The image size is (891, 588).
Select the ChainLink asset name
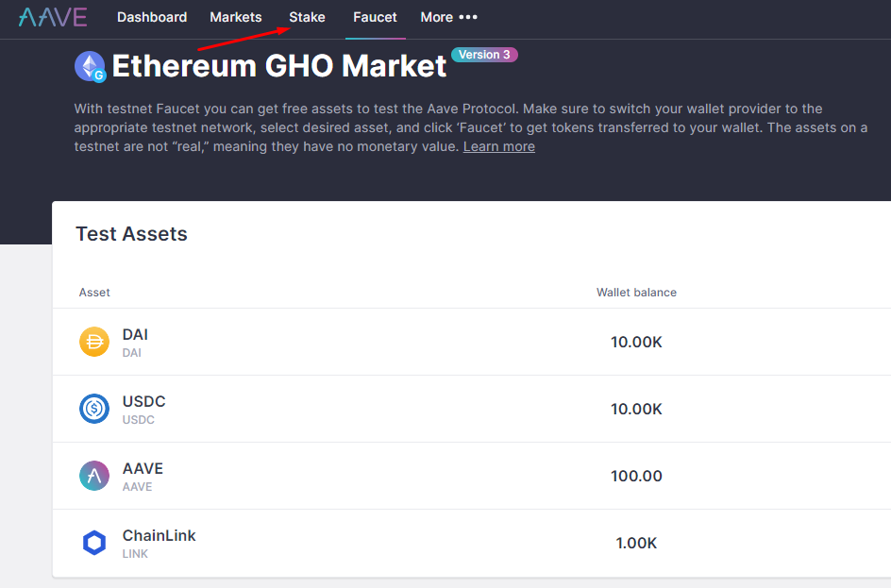click(x=159, y=535)
